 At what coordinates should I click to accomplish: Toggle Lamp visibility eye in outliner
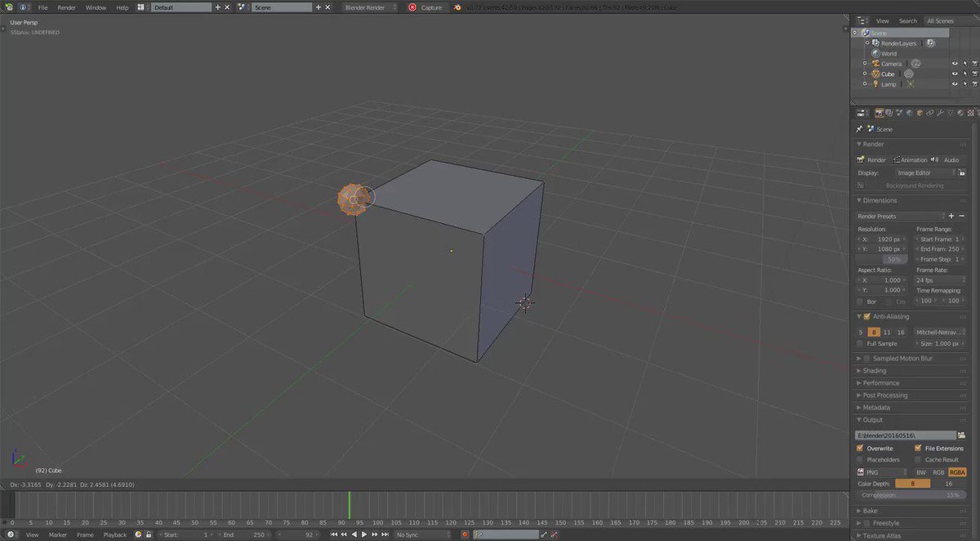[955, 84]
